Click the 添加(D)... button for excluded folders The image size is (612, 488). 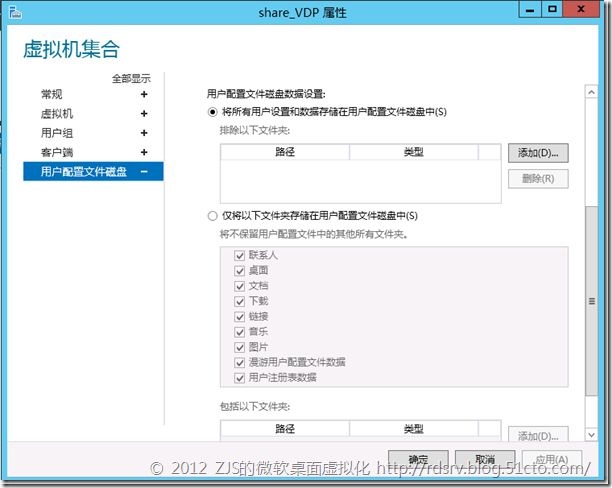click(x=538, y=153)
